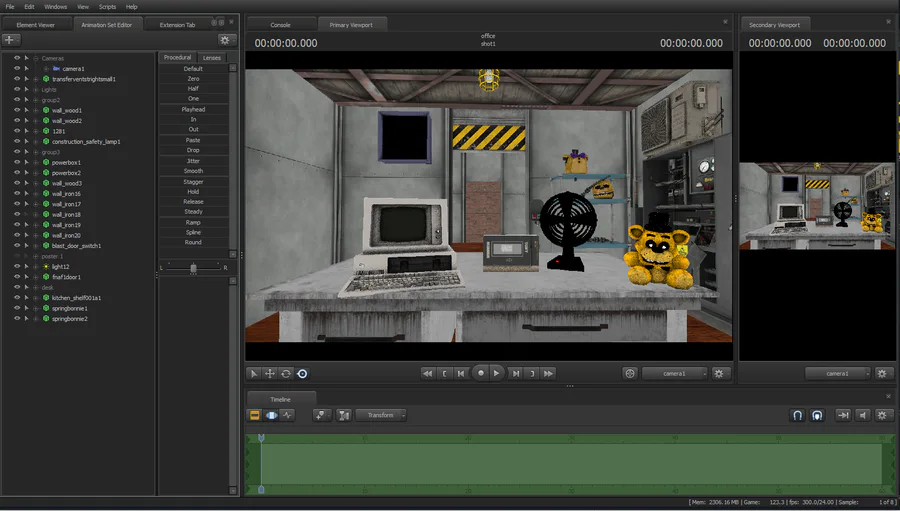
Task: Apply the Playhead procedural preset
Action: pyautogui.click(x=193, y=110)
